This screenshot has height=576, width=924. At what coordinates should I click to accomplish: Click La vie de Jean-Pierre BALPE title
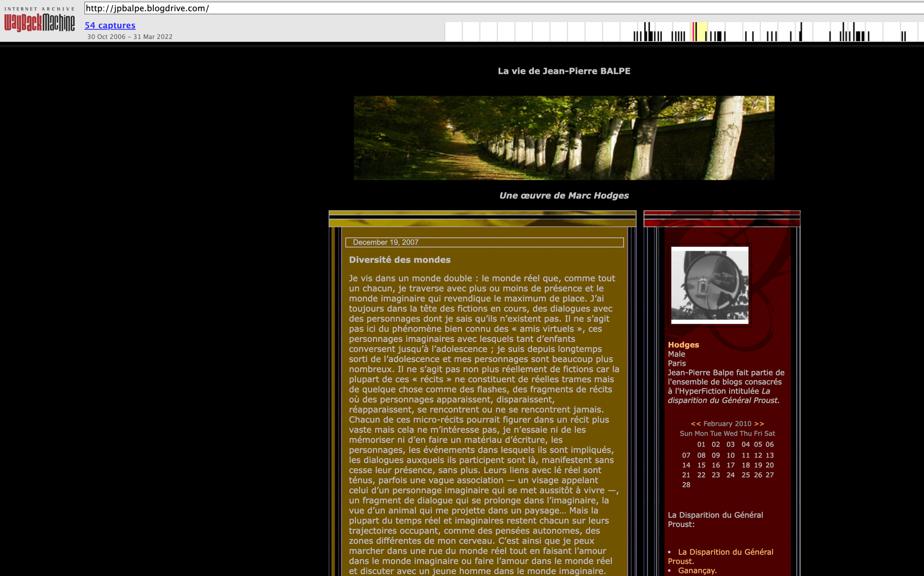pyautogui.click(x=564, y=71)
